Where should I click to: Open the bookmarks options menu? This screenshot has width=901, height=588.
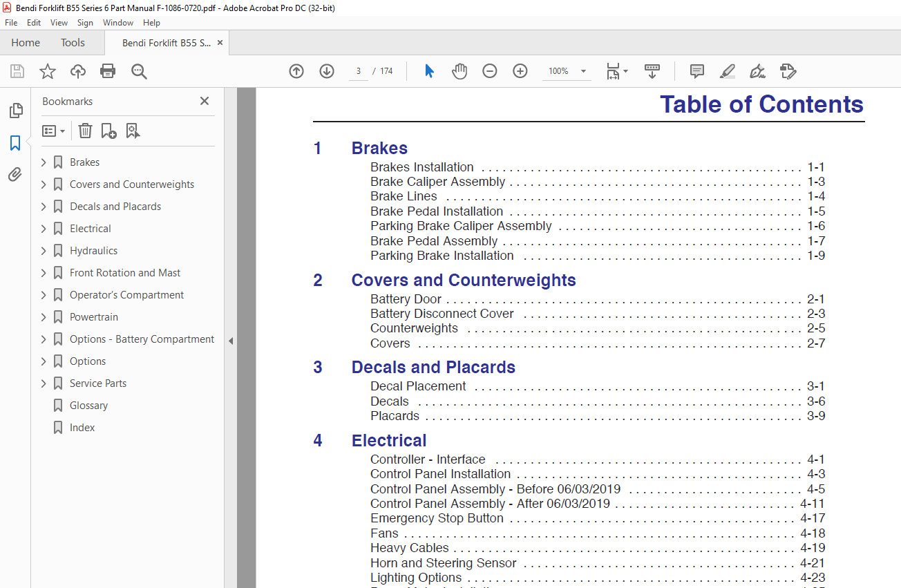(x=54, y=131)
